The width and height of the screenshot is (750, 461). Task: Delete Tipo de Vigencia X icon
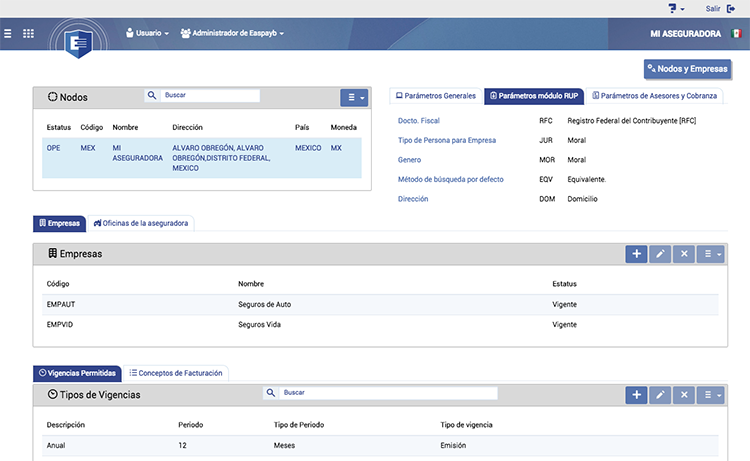pyautogui.click(x=684, y=395)
